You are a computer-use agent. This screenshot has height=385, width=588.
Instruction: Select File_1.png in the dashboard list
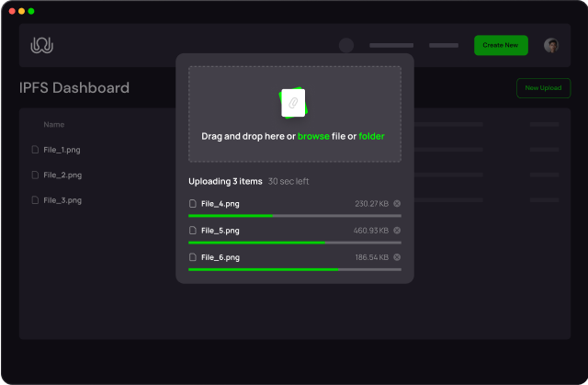tap(62, 150)
